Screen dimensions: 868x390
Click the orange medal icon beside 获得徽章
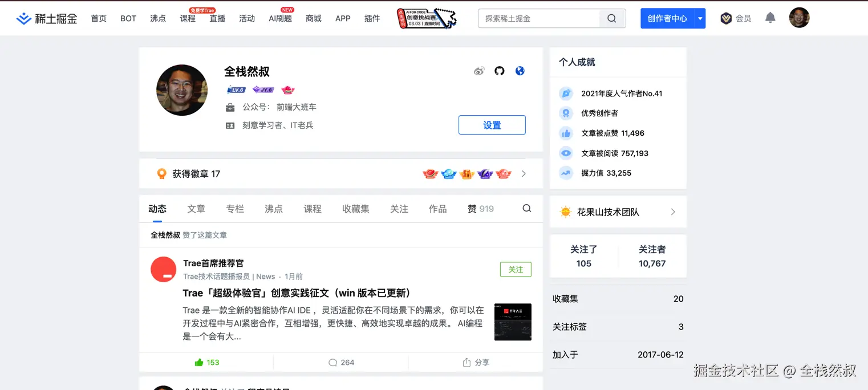(x=161, y=174)
